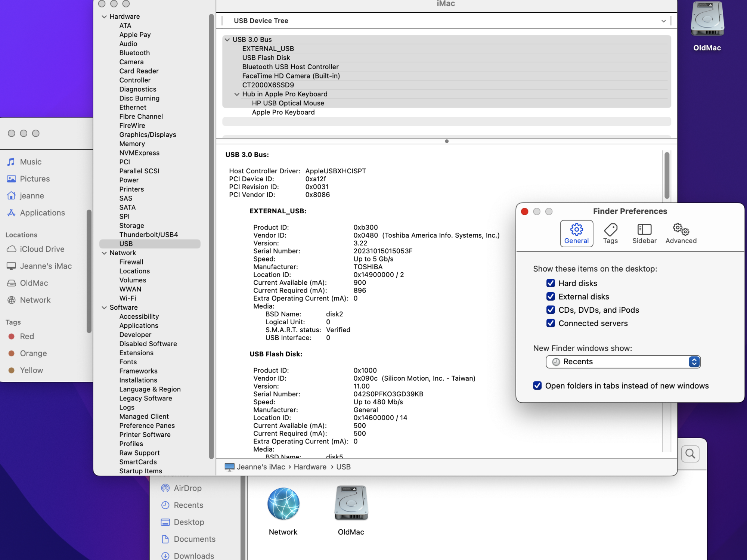Select the General preferences tab
Screen dimensions: 747x560
point(576,233)
